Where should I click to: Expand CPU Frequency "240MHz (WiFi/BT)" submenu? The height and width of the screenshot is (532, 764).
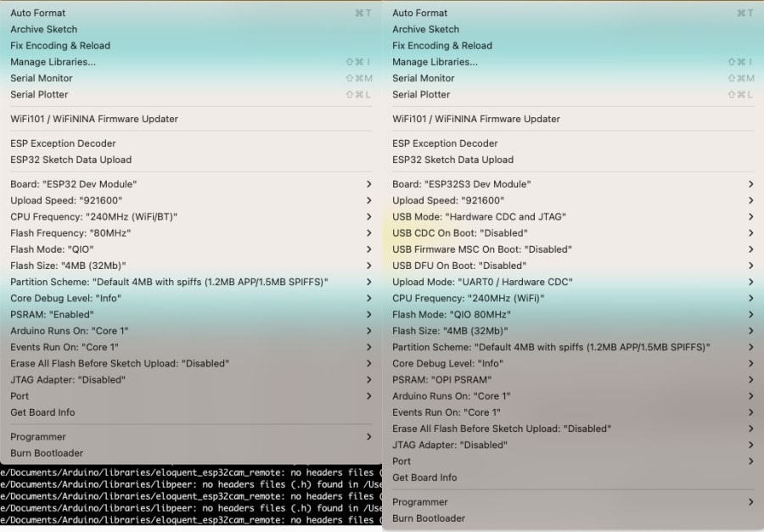click(x=191, y=217)
